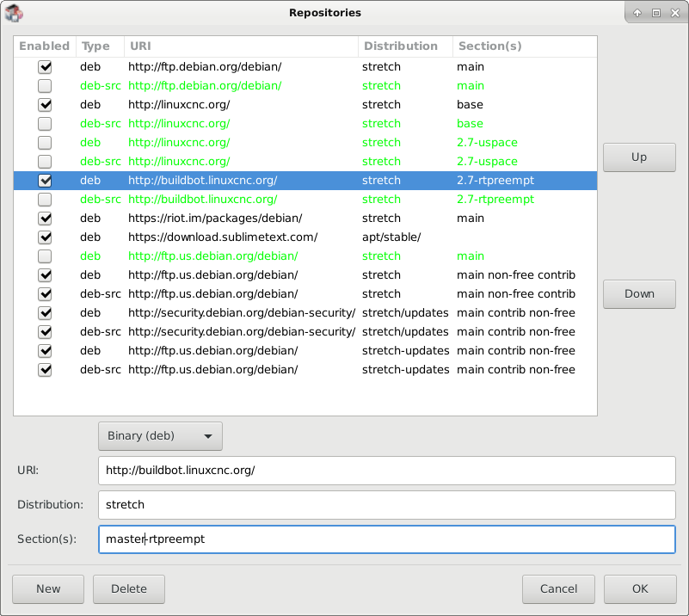The height and width of the screenshot is (616, 689).
Task: Open the Binary (deb) type dropdown
Action: (160, 436)
